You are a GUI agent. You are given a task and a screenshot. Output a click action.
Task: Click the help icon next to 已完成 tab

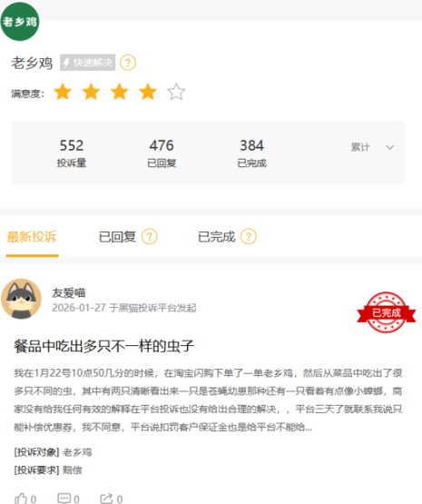click(249, 237)
